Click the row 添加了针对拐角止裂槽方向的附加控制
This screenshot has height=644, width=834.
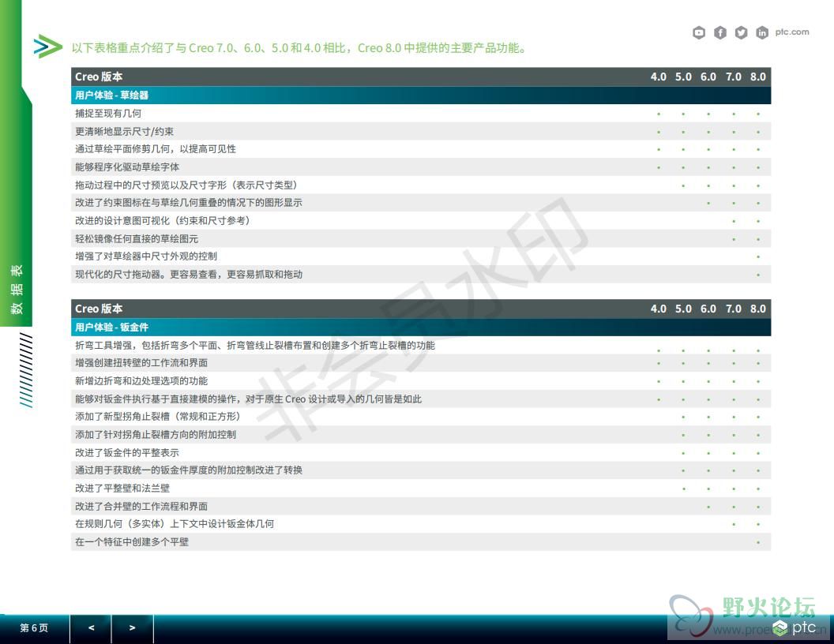[x=421, y=435]
